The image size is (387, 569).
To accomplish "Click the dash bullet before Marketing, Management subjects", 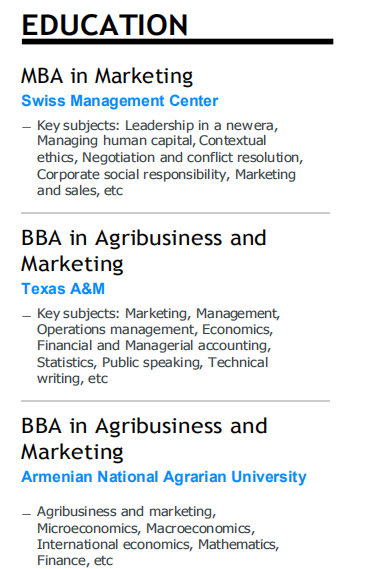I will [x=26, y=316].
